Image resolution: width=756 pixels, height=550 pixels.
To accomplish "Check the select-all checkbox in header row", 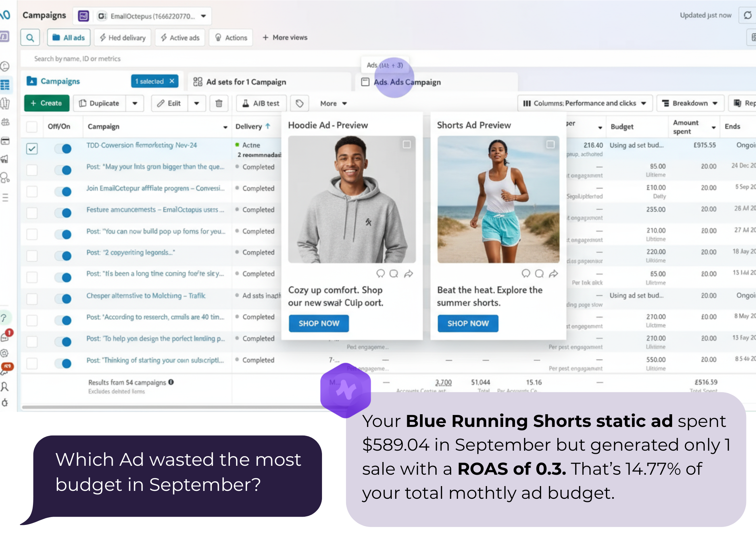I will pyautogui.click(x=32, y=126).
